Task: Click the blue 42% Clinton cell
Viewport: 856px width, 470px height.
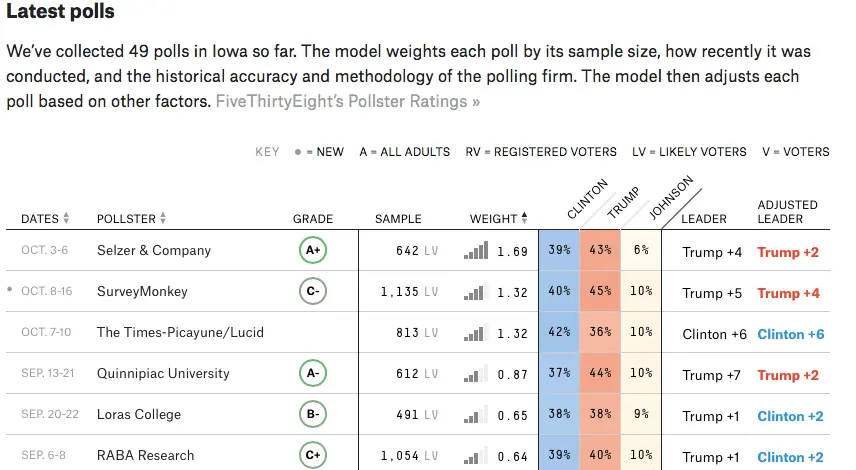Action: coord(559,333)
